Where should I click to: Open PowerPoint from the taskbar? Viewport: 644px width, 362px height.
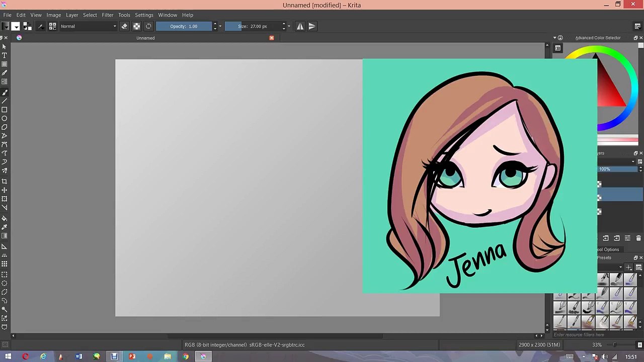click(x=132, y=356)
